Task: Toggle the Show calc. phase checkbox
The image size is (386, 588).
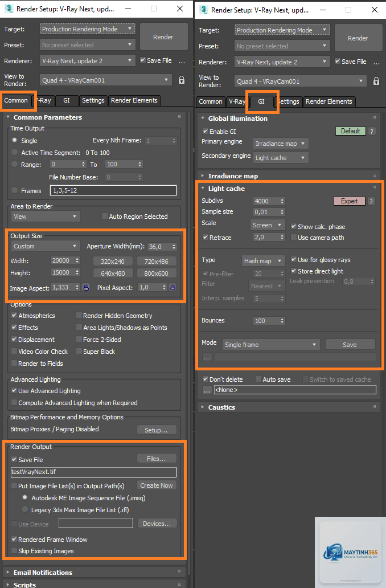Action: tap(294, 226)
